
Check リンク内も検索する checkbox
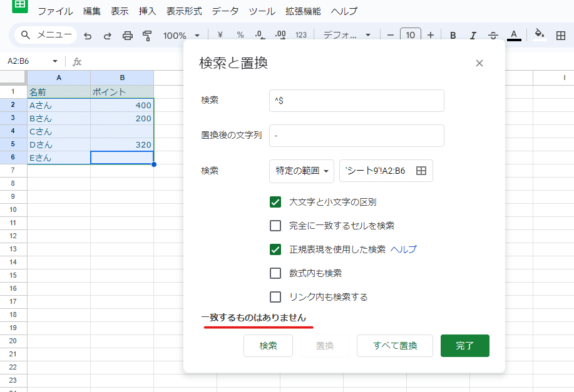click(x=275, y=297)
